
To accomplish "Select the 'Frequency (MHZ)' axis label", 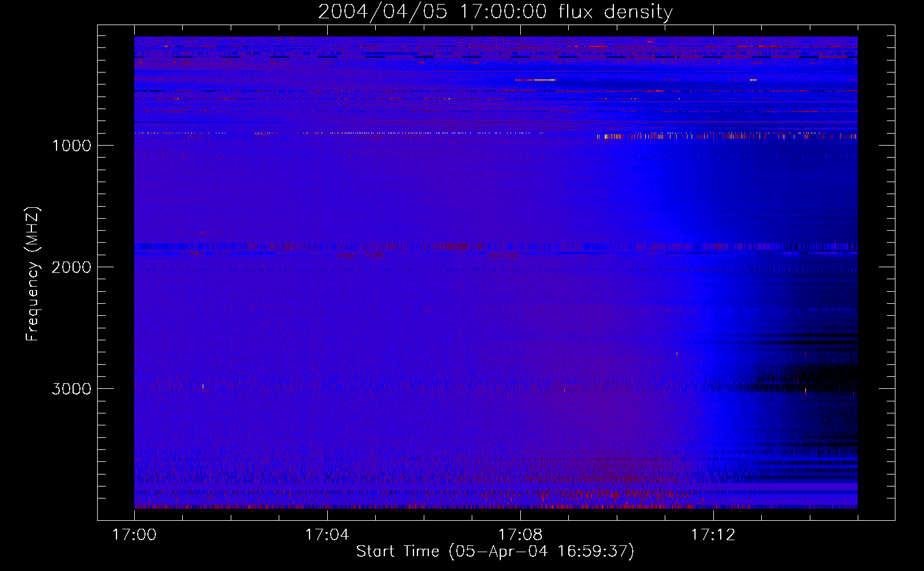I will (x=33, y=274).
